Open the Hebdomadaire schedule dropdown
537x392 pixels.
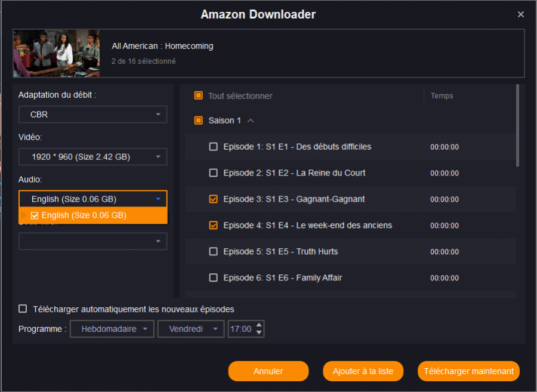[x=112, y=329]
